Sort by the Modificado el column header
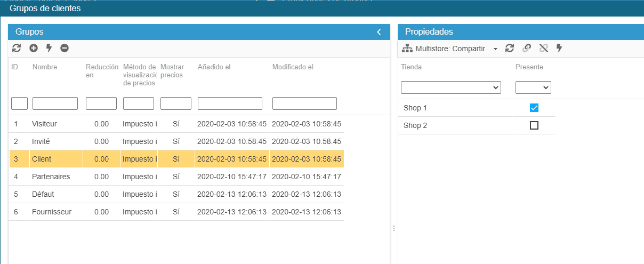 tap(293, 67)
